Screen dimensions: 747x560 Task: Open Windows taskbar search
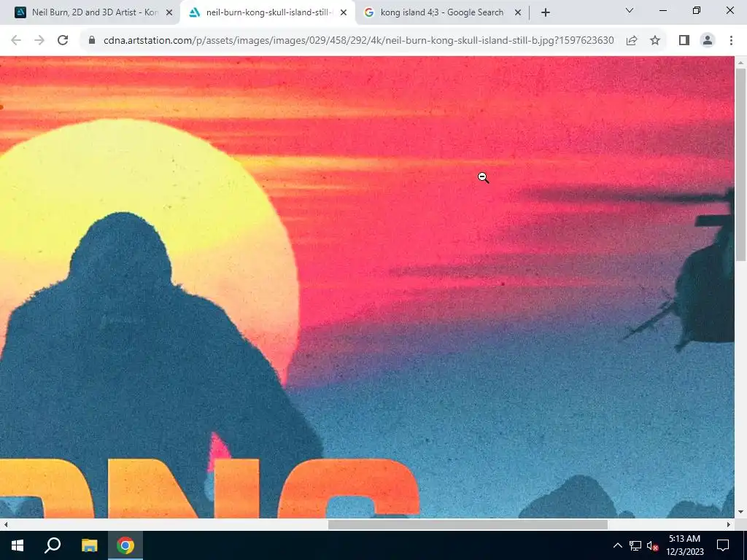coord(53,545)
